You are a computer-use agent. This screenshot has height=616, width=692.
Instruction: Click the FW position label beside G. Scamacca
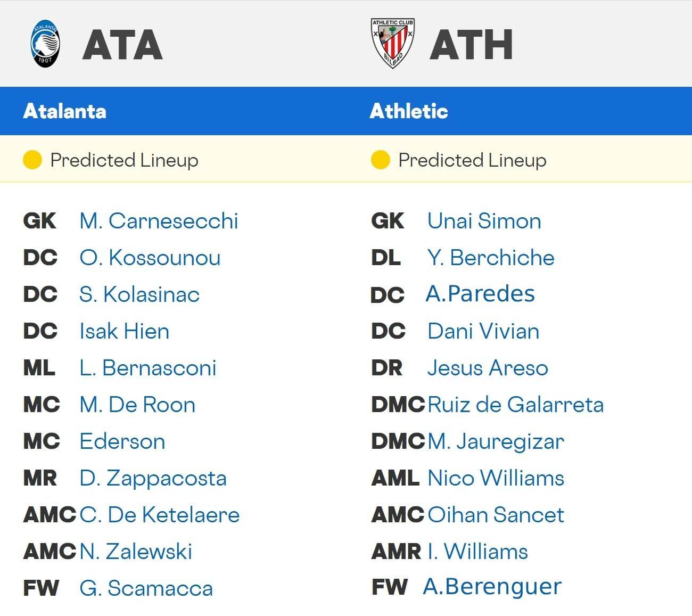42,588
